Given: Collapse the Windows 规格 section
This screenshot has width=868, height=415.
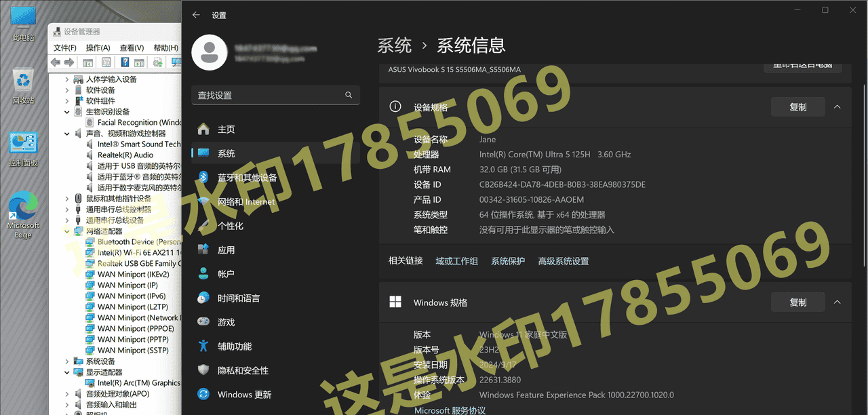Looking at the screenshot, I should [836, 302].
